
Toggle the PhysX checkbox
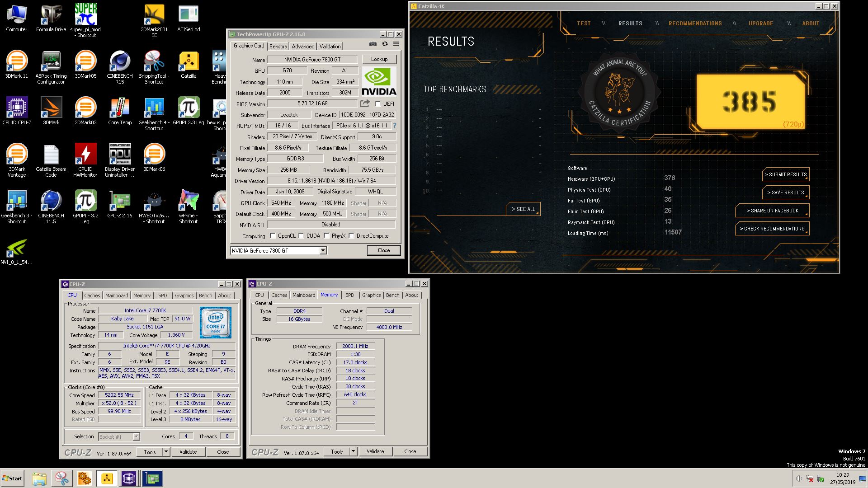(326, 236)
